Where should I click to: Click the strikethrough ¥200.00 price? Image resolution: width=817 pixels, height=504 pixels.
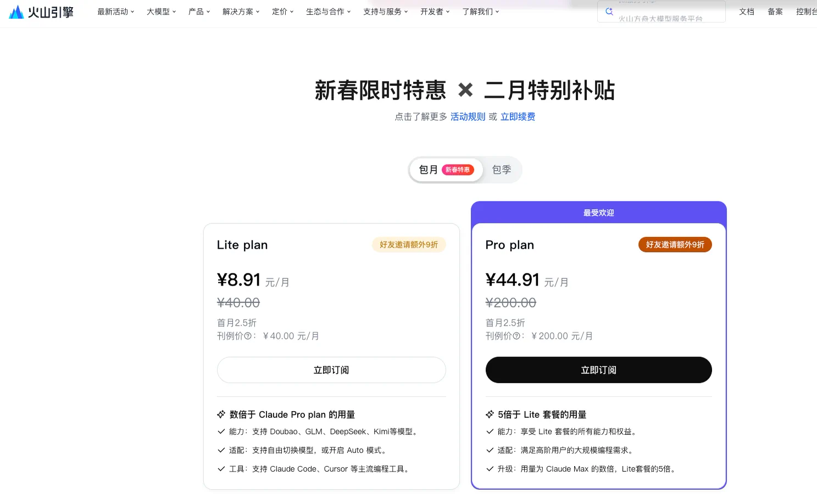(x=511, y=303)
